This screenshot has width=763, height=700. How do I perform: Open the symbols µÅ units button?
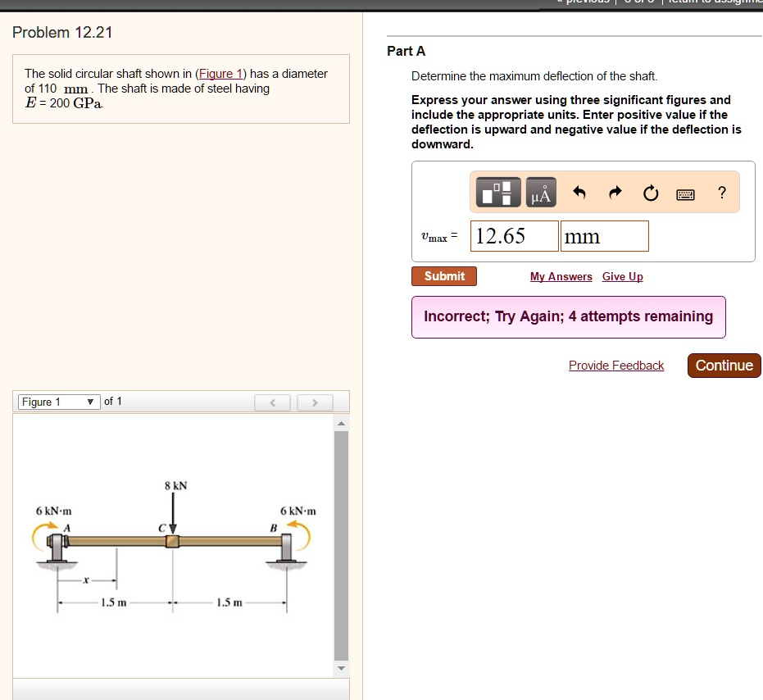[x=541, y=193]
